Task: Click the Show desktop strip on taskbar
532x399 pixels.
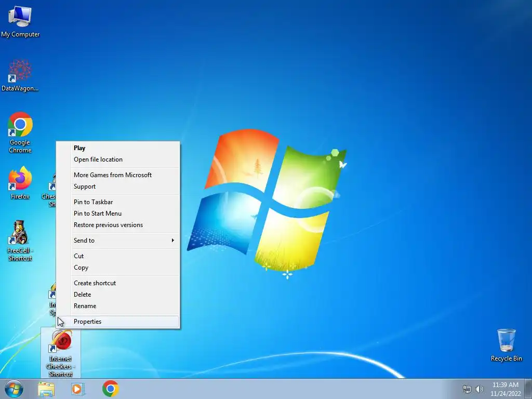Action: point(528,389)
